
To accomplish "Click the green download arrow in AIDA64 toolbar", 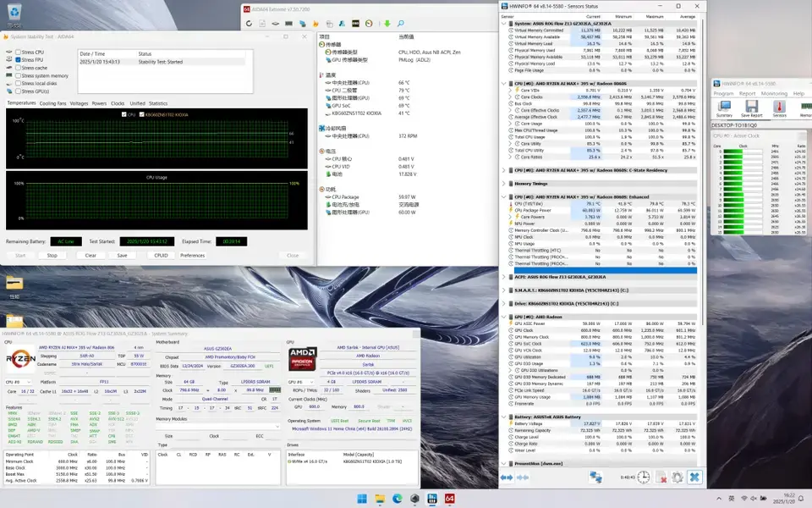I will (387, 24).
